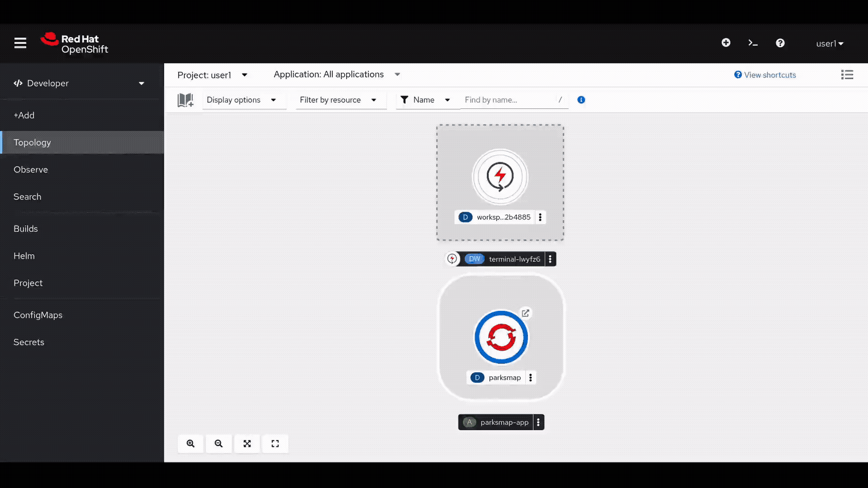Open the user1 account menu

[x=829, y=43]
